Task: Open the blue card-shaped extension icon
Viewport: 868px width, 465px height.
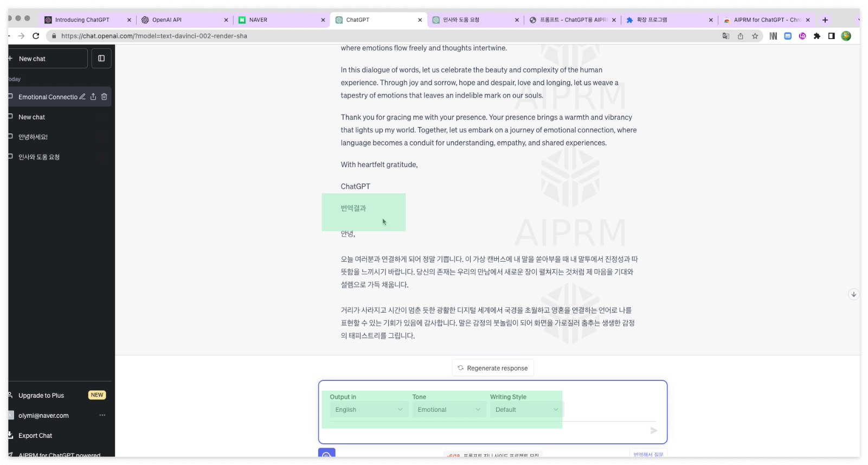Action: pyautogui.click(x=788, y=36)
